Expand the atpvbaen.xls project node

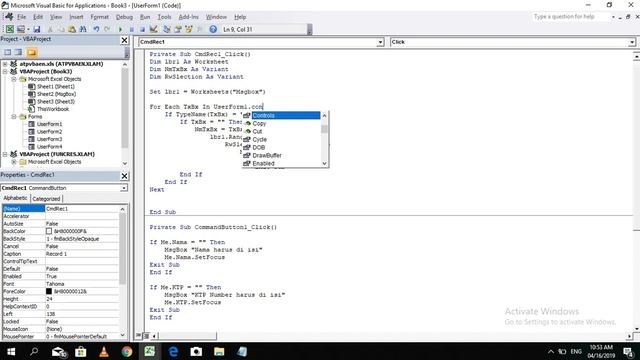click(5, 64)
